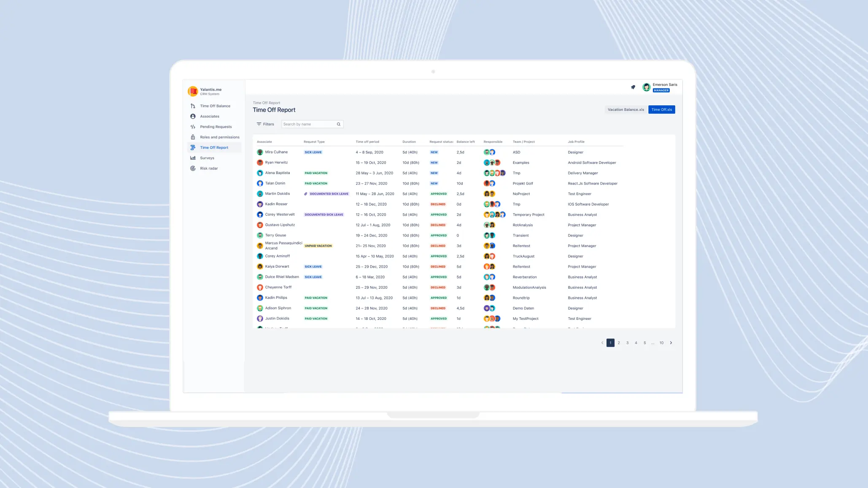
Task: Go to the previous page using the left chevron
Action: pos(602,343)
